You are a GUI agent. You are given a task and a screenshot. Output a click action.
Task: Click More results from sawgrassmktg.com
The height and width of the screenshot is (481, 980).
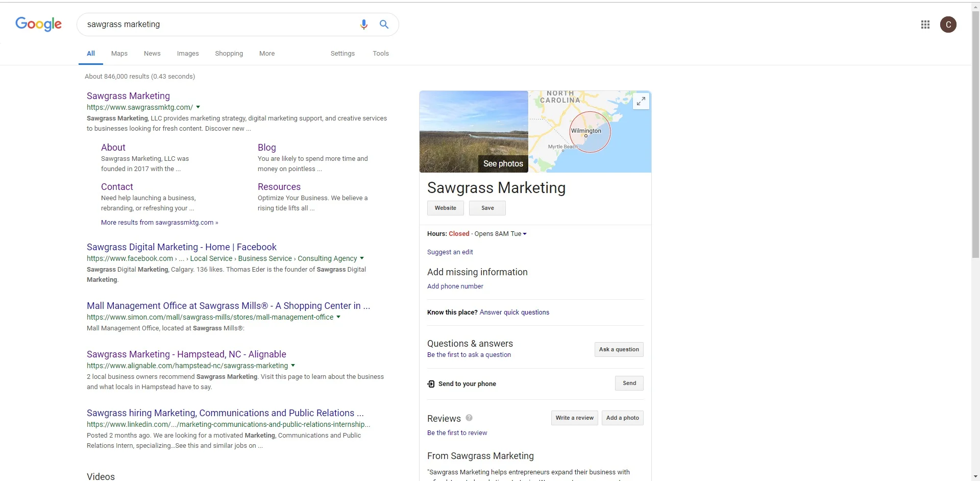(159, 223)
